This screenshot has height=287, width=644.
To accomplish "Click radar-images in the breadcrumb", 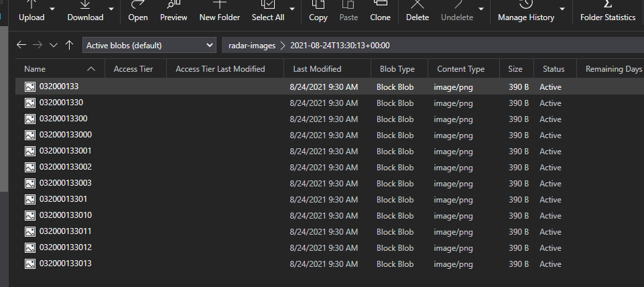I will (x=252, y=46).
